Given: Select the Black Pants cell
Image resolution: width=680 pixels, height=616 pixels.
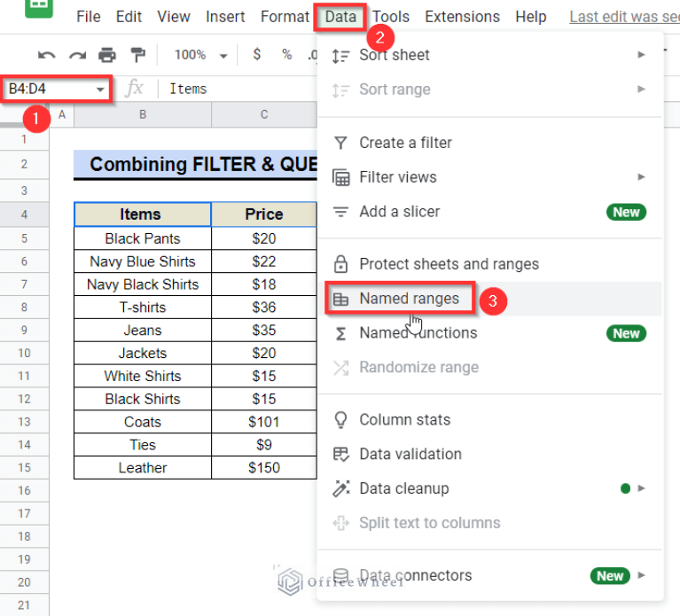Looking at the screenshot, I should pos(143,238).
